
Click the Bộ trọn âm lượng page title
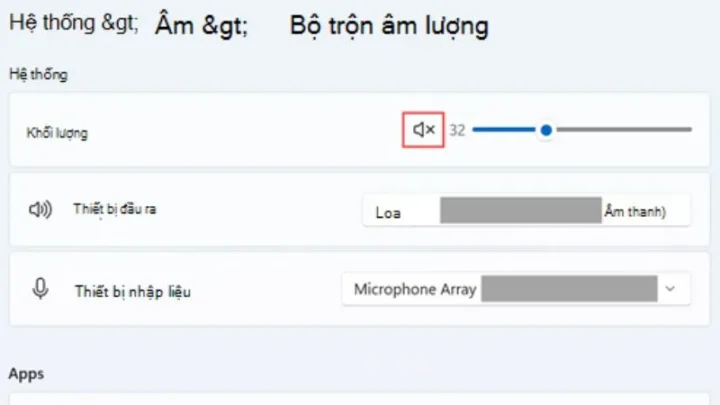[389, 26]
